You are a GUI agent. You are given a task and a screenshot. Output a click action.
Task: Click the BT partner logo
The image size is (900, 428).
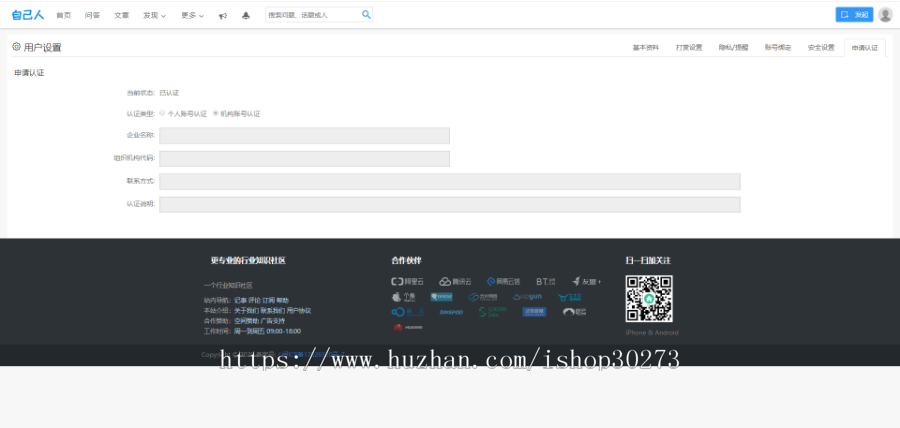pos(546,281)
